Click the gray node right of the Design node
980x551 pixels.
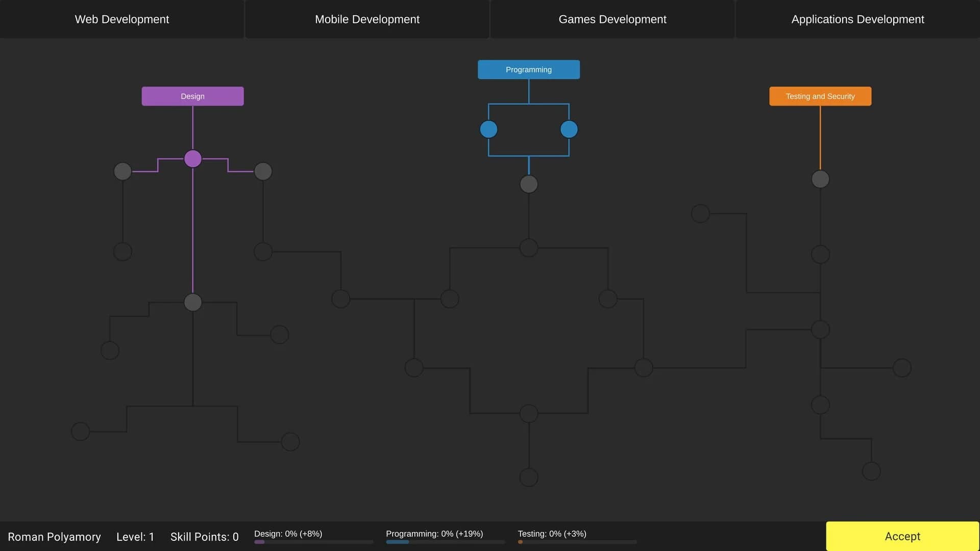click(x=262, y=171)
